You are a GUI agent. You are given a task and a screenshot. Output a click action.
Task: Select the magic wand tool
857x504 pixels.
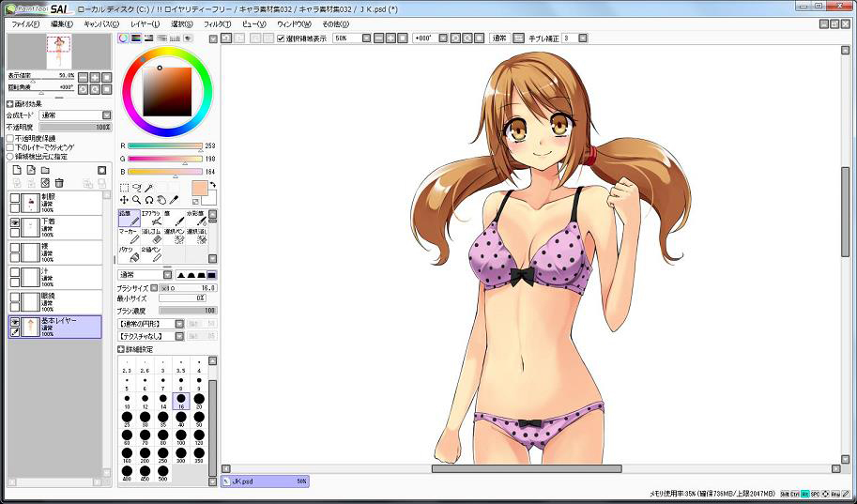[x=148, y=188]
